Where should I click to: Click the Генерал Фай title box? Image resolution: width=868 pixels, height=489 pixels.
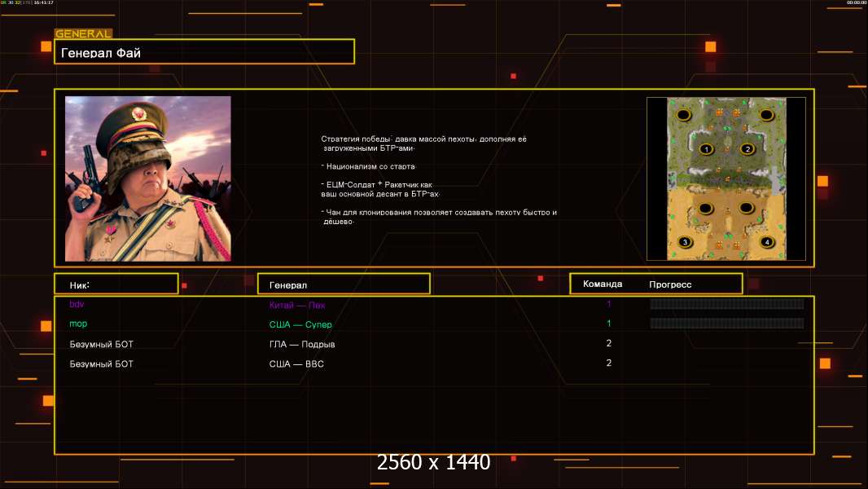coord(204,51)
